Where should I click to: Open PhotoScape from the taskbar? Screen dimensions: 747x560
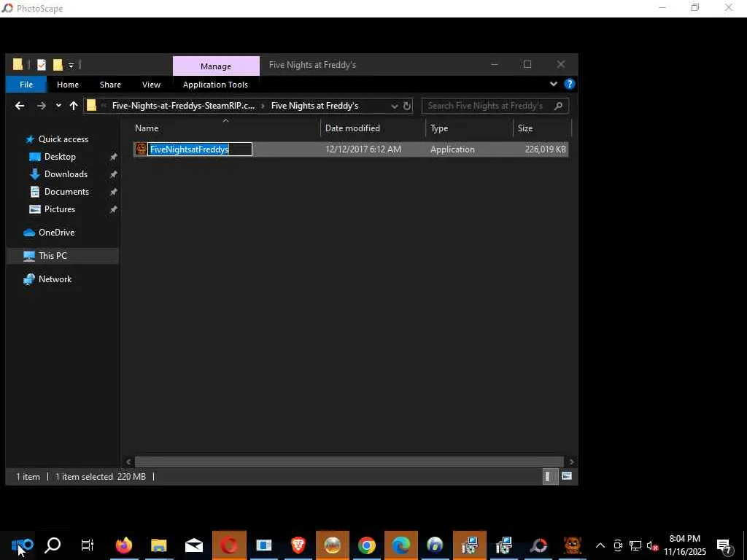(538, 545)
